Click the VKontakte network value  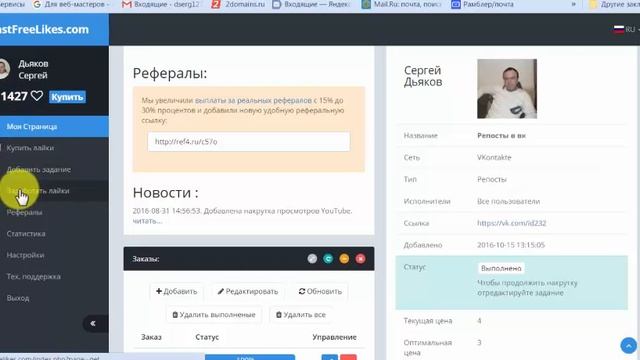point(494,157)
